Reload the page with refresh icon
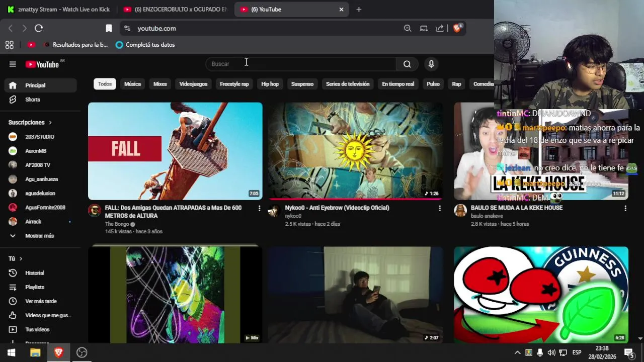Screen dimensions: 644x362 click(x=39, y=28)
